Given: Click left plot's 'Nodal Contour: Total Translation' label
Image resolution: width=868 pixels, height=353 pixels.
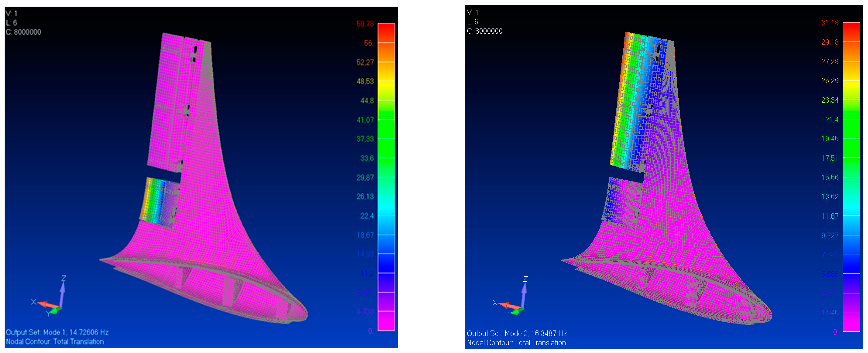Looking at the screenshot, I should tap(55, 342).
